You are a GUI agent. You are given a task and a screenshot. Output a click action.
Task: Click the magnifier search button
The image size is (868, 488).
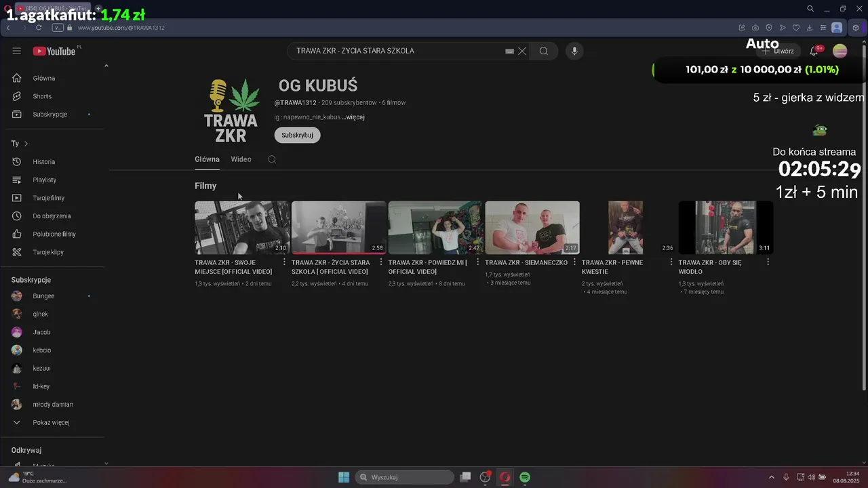click(544, 51)
